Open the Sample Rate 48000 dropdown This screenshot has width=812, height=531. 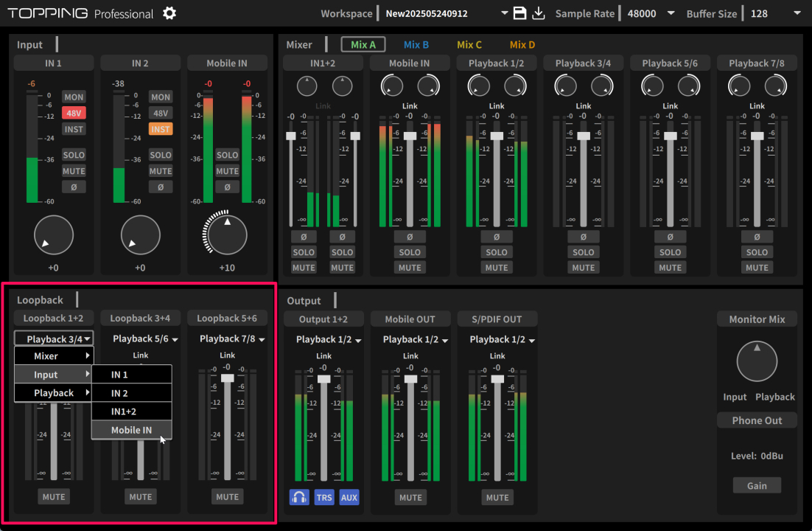pyautogui.click(x=671, y=13)
